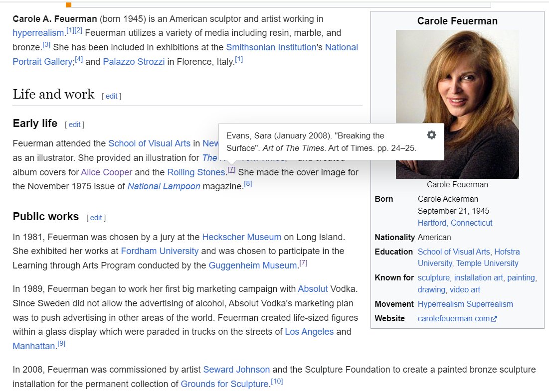Open the Guggenheim Museum link
Image resolution: width=549 pixels, height=392 pixels.
click(253, 265)
